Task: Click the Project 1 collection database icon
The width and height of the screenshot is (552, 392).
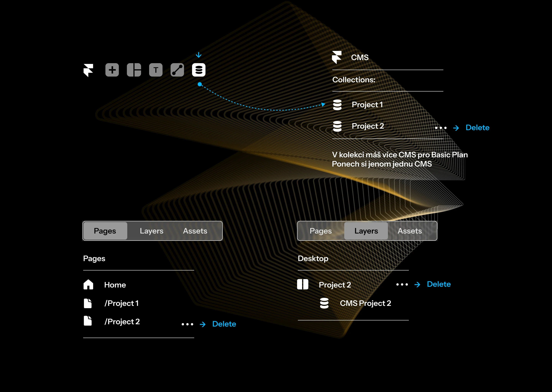Action: [x=337, y=105]
